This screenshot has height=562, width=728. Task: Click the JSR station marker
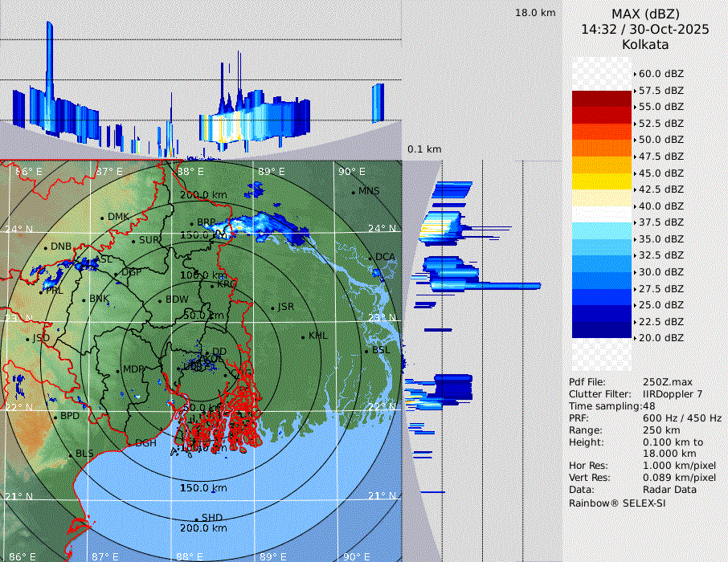[x=272, y=307]
